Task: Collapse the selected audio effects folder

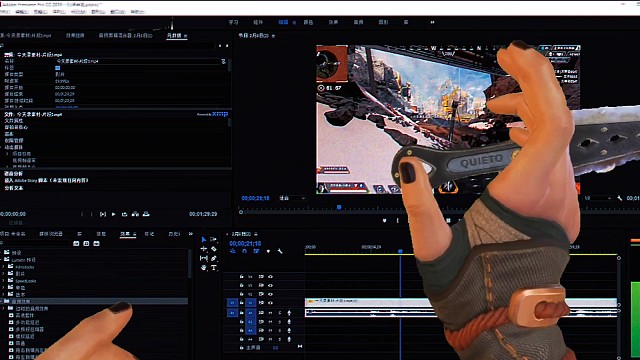Action: (1, 301)
